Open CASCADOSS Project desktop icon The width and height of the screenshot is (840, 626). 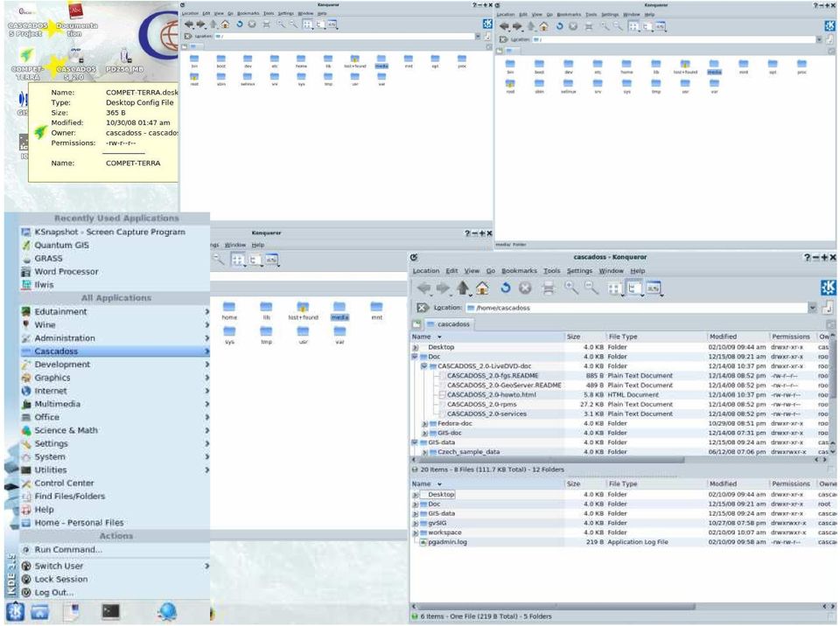click(x=27, y=20)
